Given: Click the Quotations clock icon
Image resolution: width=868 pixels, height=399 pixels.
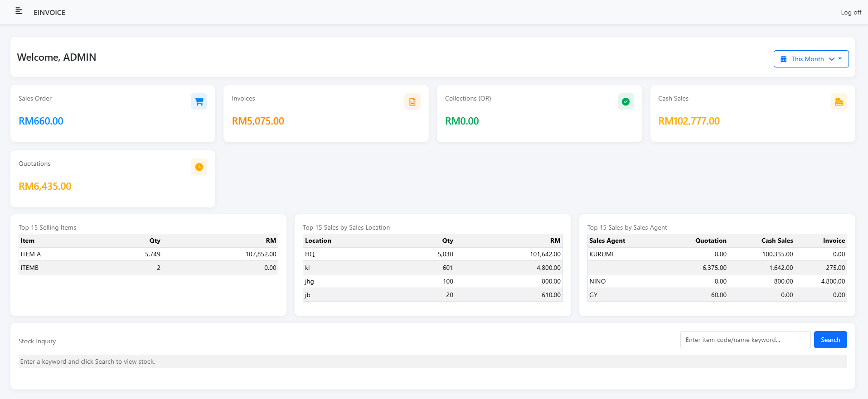Looking at the screenshot, I should (x=199, y=167).
